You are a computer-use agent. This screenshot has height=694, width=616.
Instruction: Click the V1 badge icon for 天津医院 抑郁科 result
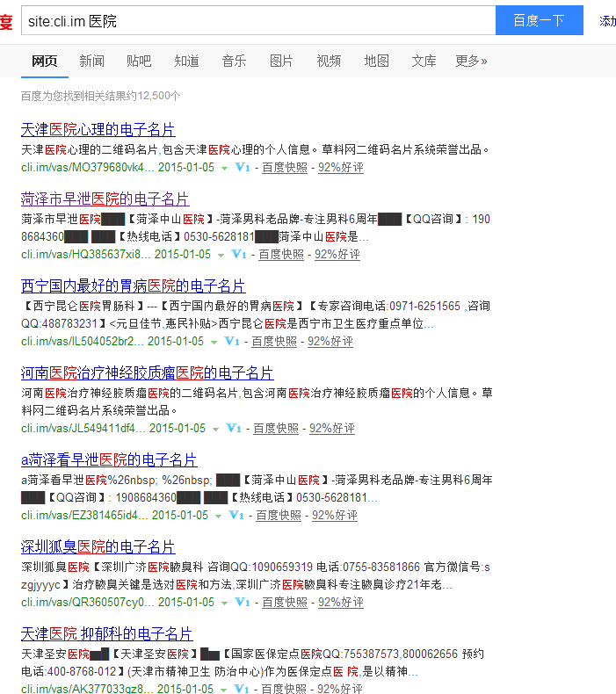coord(242,689)
